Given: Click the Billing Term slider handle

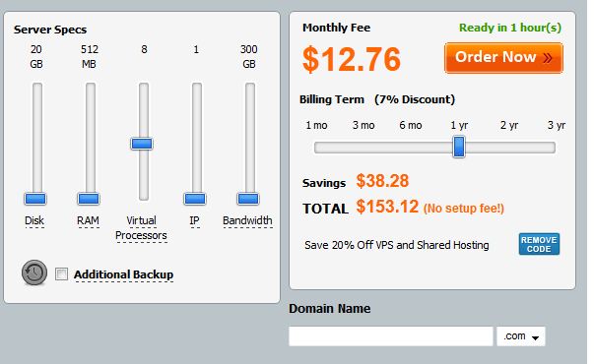Looking at the screenshot, I should [x=459, y=147].
